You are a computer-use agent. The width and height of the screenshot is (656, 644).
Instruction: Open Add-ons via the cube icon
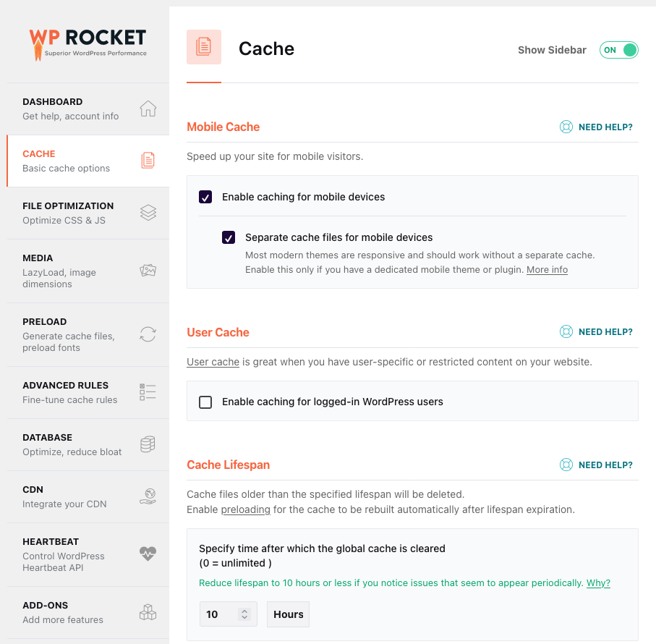tap(148, 611)
